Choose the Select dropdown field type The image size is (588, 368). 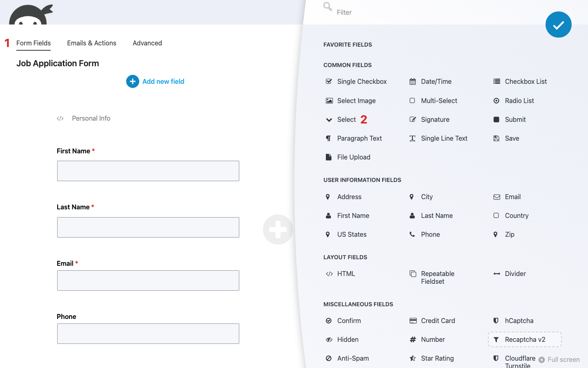tap(341, 119)
